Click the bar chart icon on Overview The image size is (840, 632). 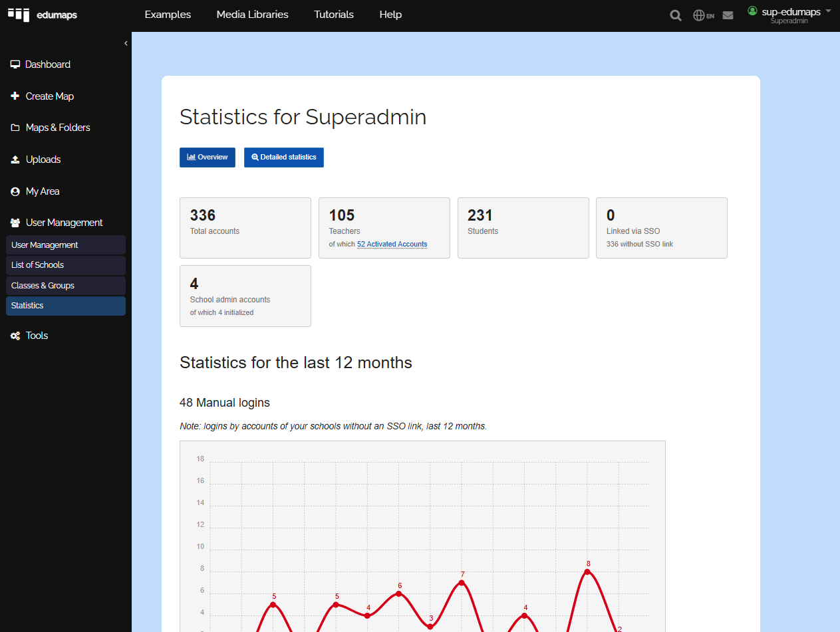(x=192, y=158)
